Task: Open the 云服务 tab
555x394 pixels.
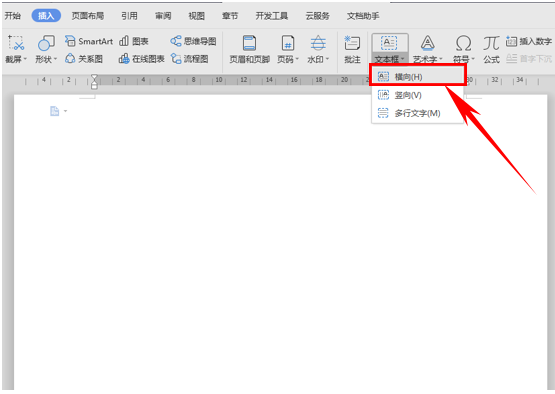Action: tap(317, 16)
